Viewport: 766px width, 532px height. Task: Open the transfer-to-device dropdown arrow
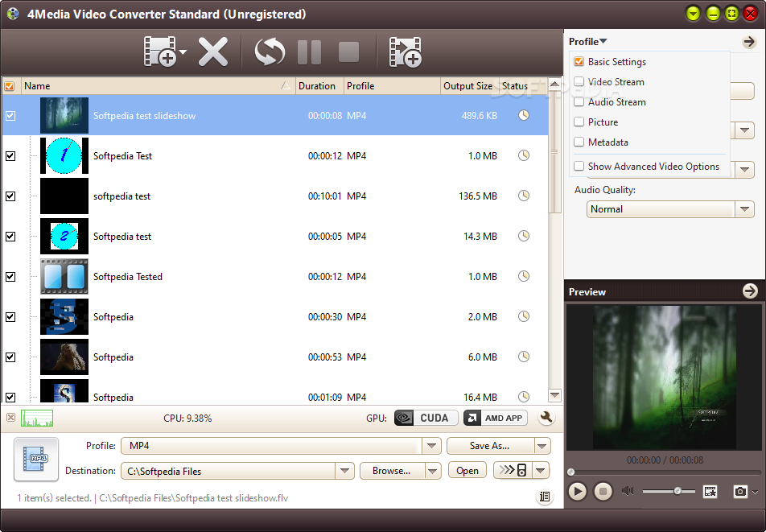coord(541,471)
